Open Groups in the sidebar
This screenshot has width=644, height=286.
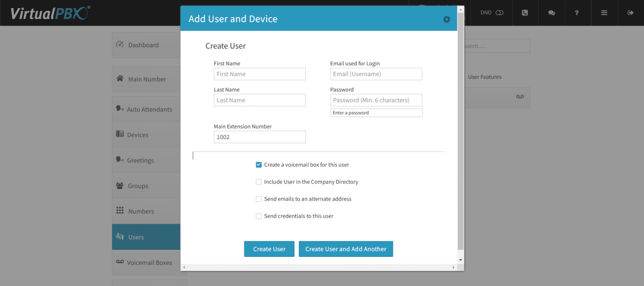pos(146,186)
